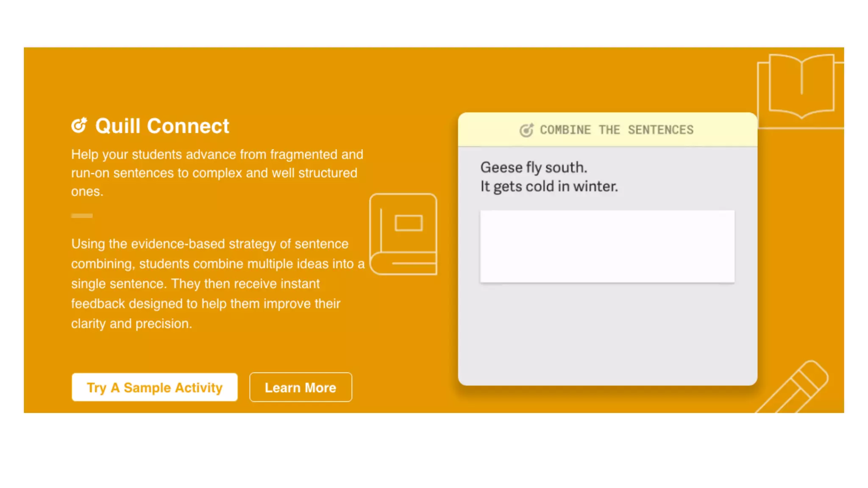Click the empty gray area below the answer box
This screenshot has height=488, width=868.
pyautogui.click(x=607, y=335)
